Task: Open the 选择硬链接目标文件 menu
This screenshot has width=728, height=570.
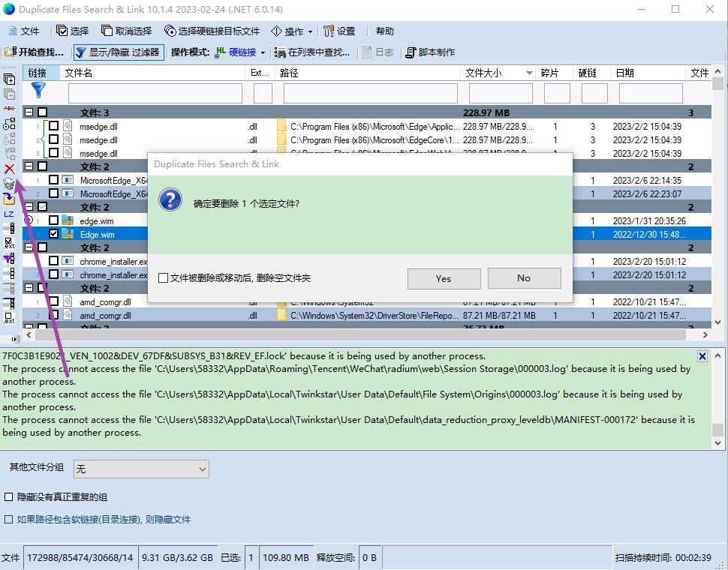Action: 212,31
